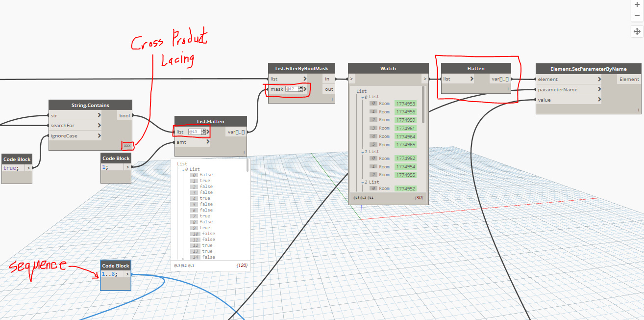Select the Element.SetParameterByName node header
The image size is (644, 320).
[x=589, y=69]
